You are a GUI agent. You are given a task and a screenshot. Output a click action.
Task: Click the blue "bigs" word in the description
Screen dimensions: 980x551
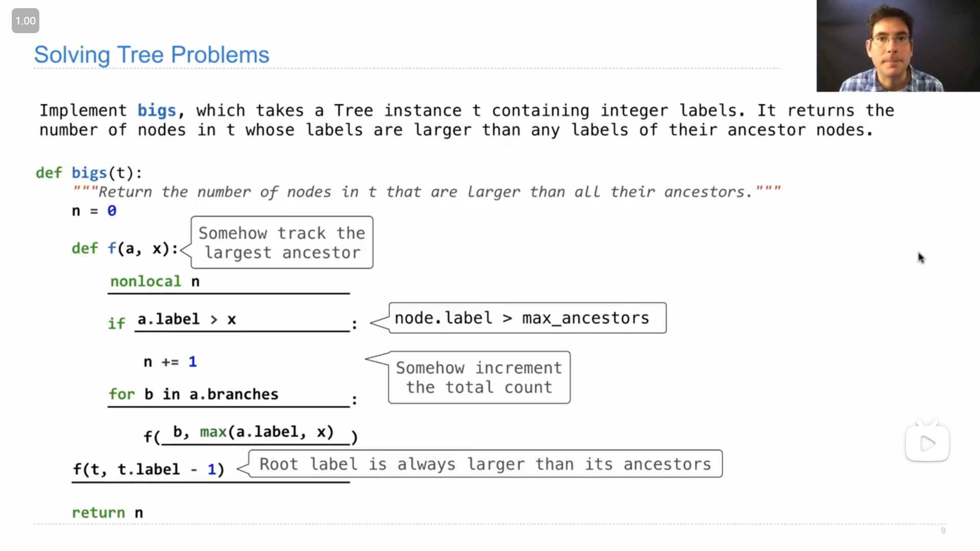coord(157,111)
